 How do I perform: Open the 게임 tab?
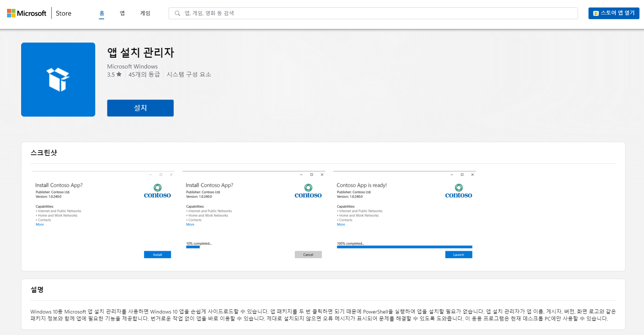[145, 13]
